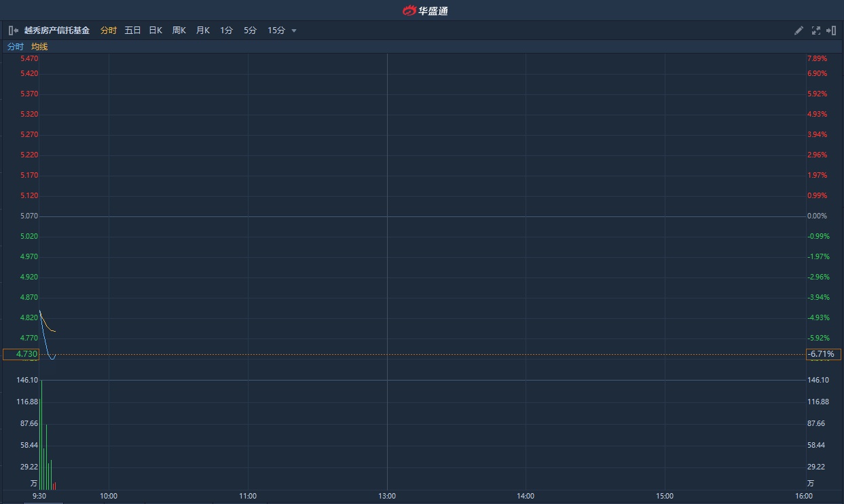Collapse the left panel with arrow icon
The width and height of the screenshot is (844, 504).
[13, 31]
